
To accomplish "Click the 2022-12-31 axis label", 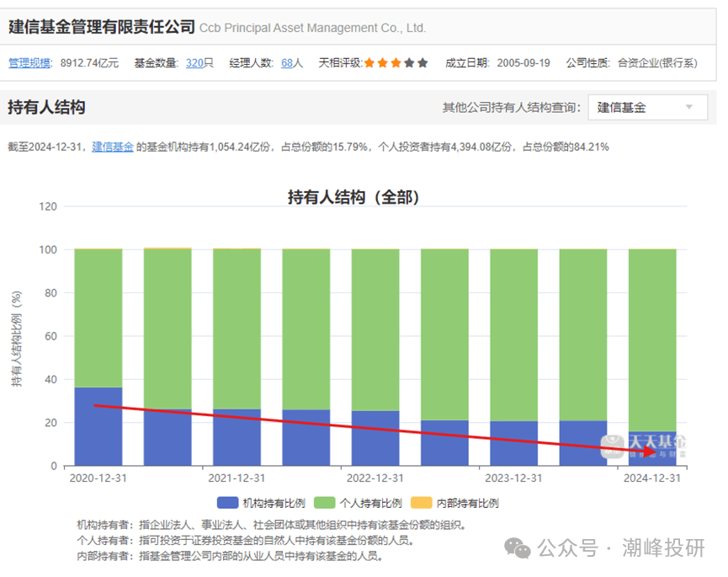I will pyautogui.click(x=375, y=478).
